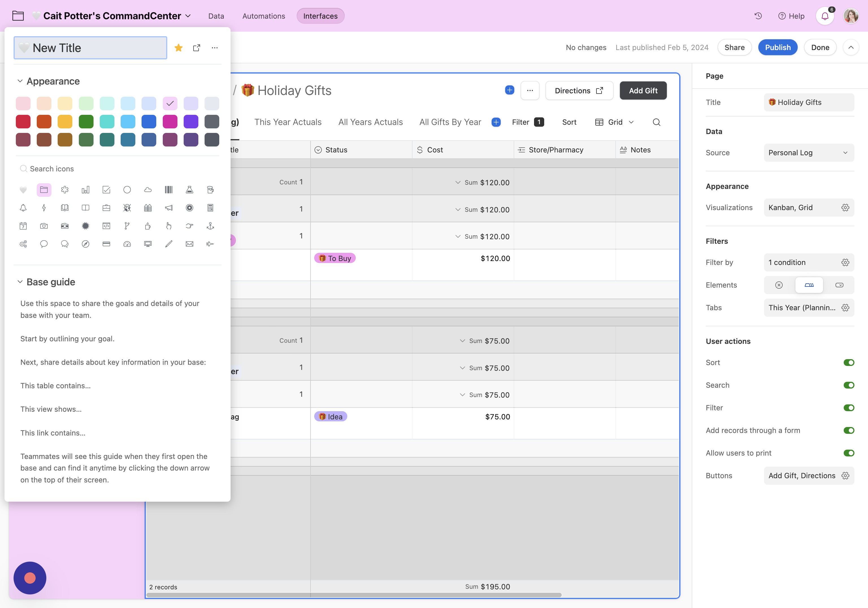Open the notifications bell
Image resolution: width=868 pixels, height=608 pixels.
pyautogui.click(x=825, y=16)
